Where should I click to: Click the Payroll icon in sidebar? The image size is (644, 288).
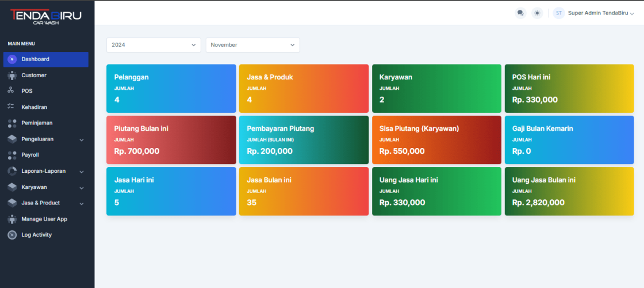[x=12, y=155]
